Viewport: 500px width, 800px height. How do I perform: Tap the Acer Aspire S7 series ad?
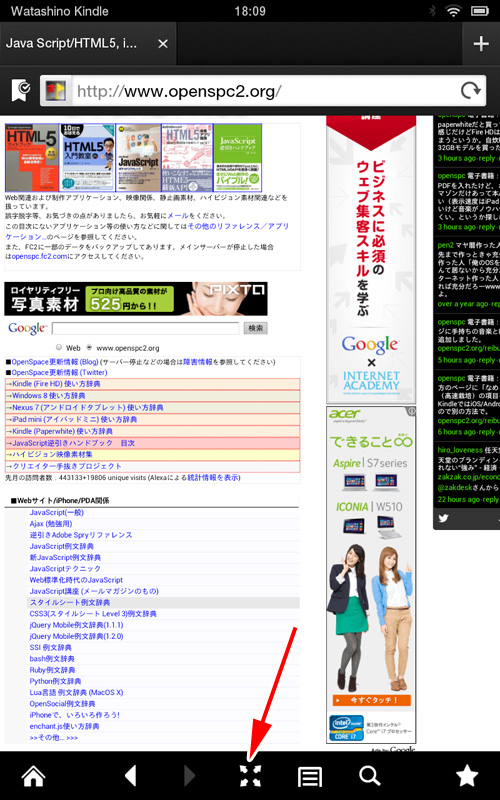point(371,575)
